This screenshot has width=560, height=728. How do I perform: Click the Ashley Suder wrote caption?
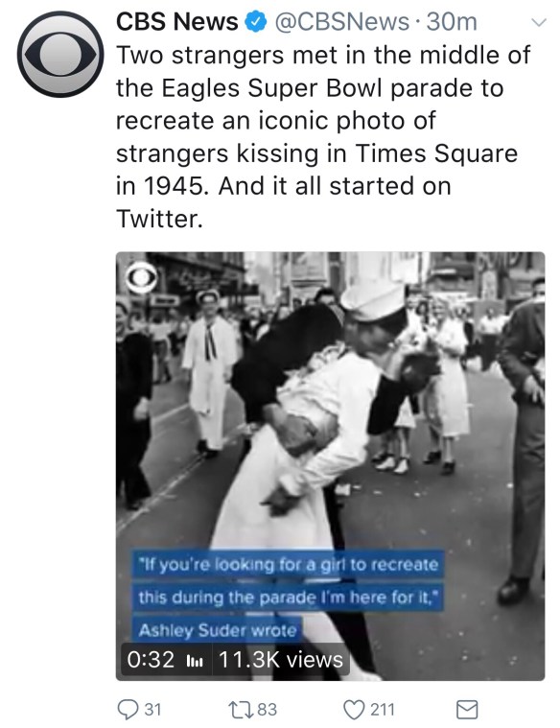coord(217,630)
